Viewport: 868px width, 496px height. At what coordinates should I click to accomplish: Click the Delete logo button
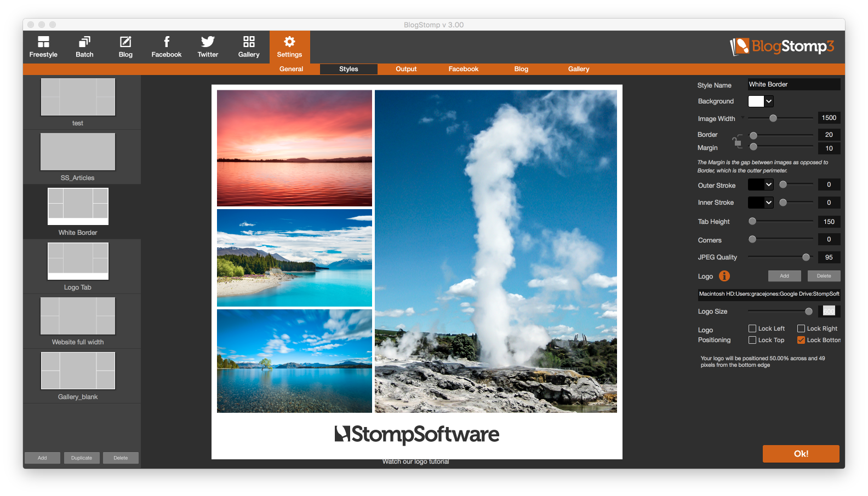824,276
